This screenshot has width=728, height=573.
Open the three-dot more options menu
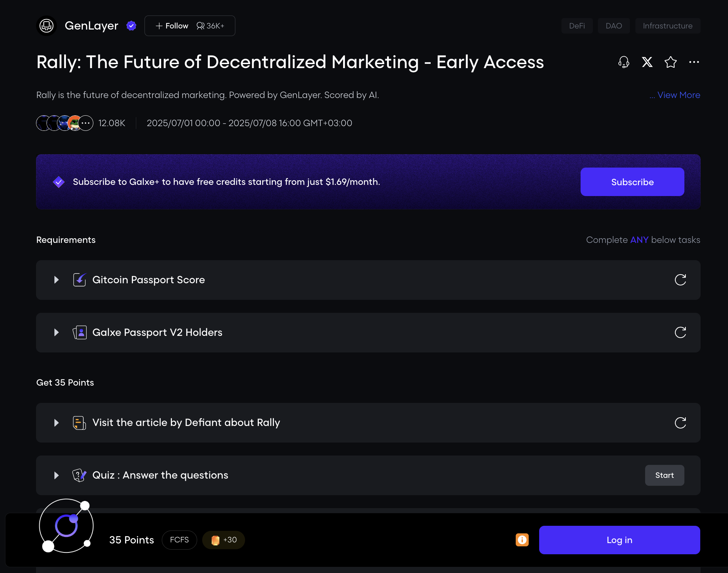[694, 62]
